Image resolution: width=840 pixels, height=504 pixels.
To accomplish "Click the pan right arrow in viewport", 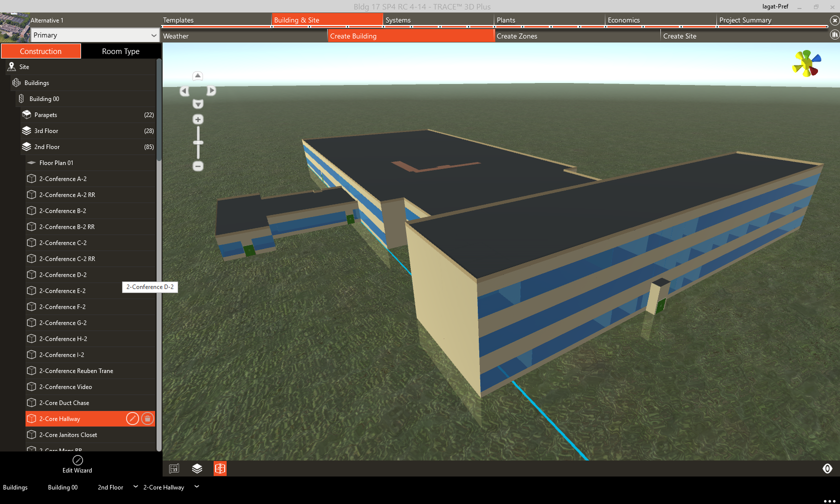I will coord(212,91).
